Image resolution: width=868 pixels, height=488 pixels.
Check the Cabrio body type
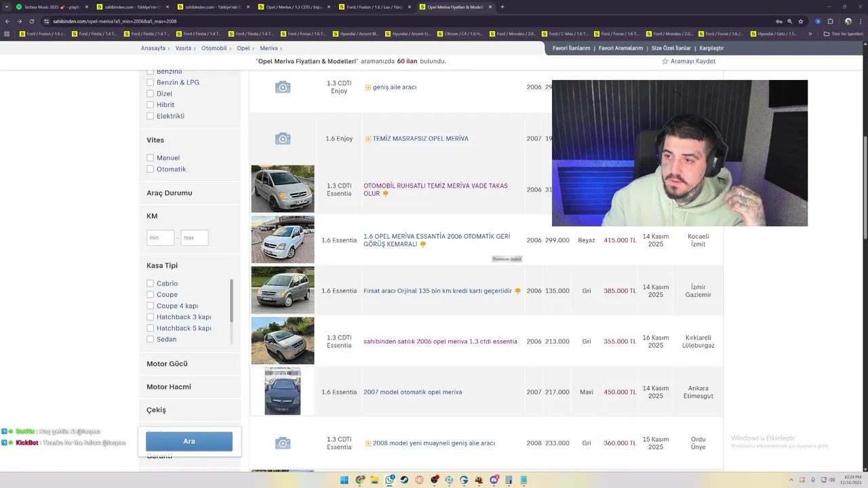point(151,283)
